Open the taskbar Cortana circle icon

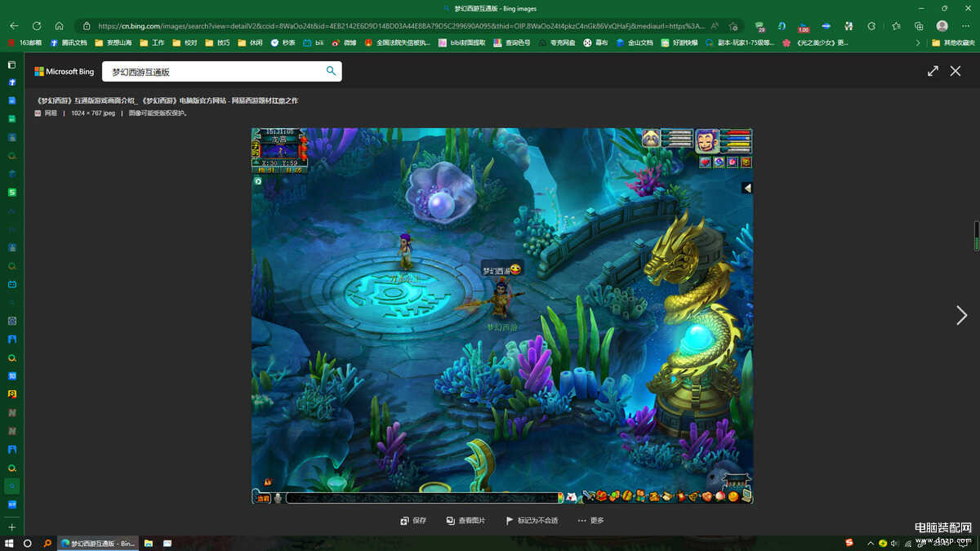tap(28, 543)
